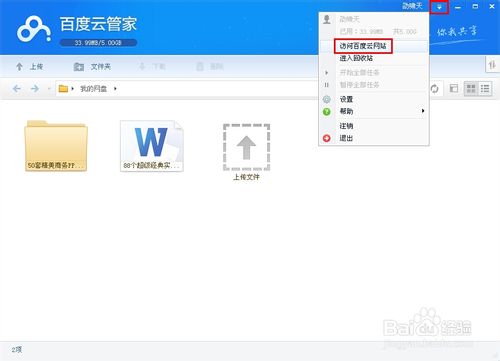Open the transfer list arrows icon
The width and height of the screenshot is (500, 361).
pyautogui.click(x=492, y=64)
